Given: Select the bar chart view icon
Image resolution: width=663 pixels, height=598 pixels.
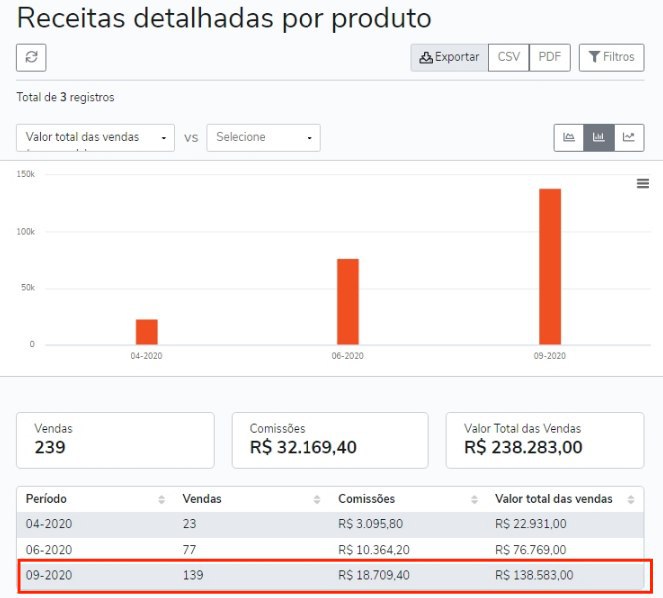Looking at the screenshot, I should click(599, 137).
